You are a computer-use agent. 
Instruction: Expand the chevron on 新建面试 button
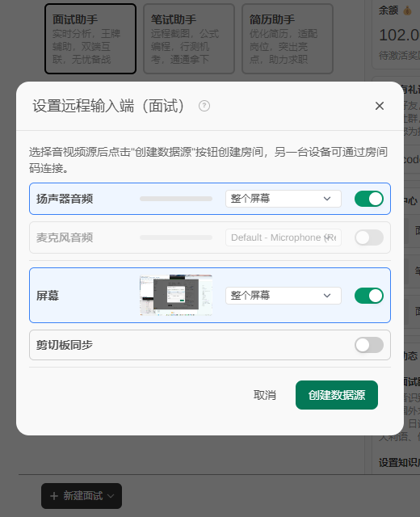pos(111,496)
